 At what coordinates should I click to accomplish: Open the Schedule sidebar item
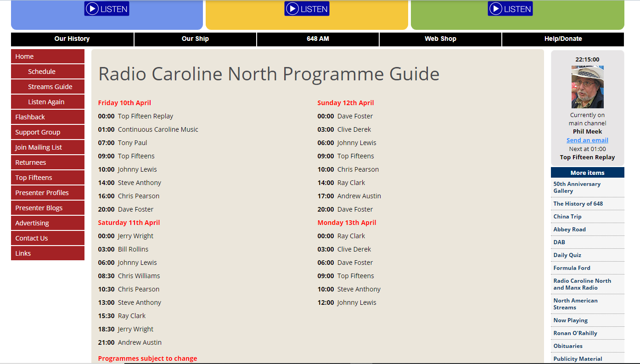click(x=48, y=72)
